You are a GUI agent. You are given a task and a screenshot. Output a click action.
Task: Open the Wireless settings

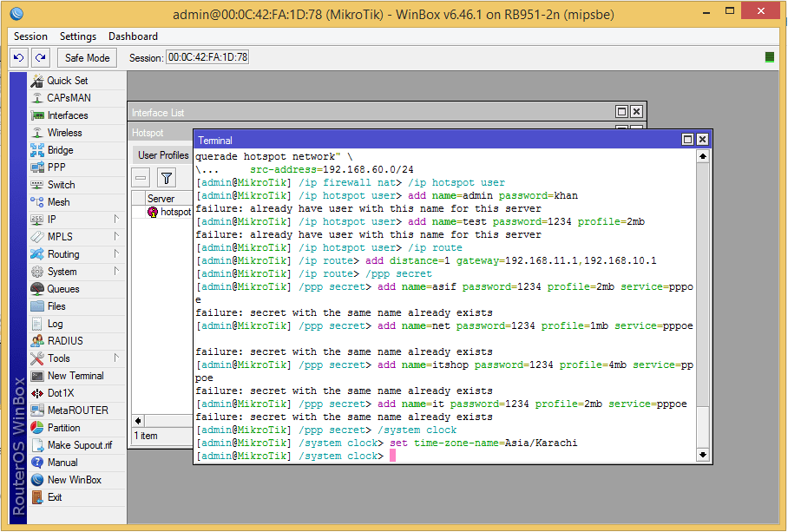coord(65,133)
